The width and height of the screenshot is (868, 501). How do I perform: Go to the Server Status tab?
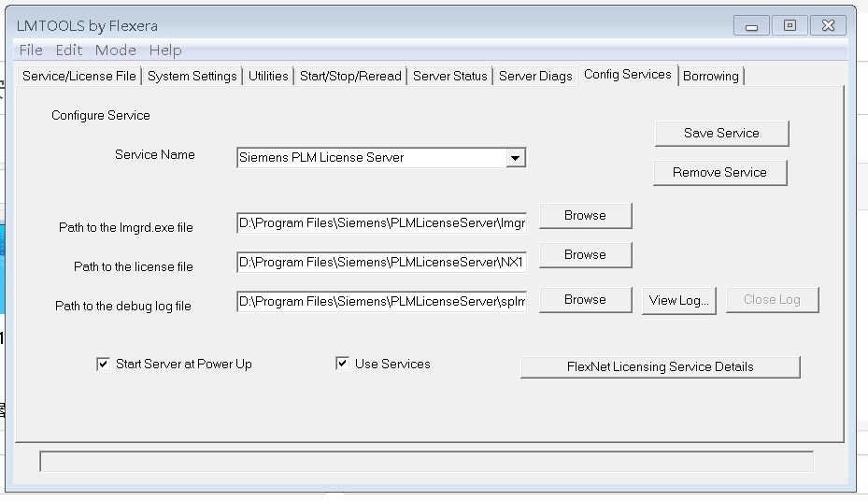450,77
